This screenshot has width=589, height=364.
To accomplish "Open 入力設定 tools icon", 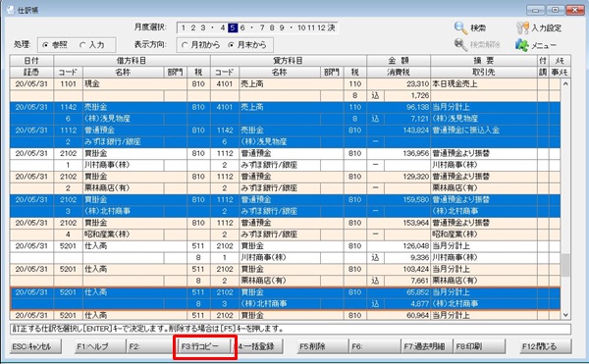I will click(522, 27).
